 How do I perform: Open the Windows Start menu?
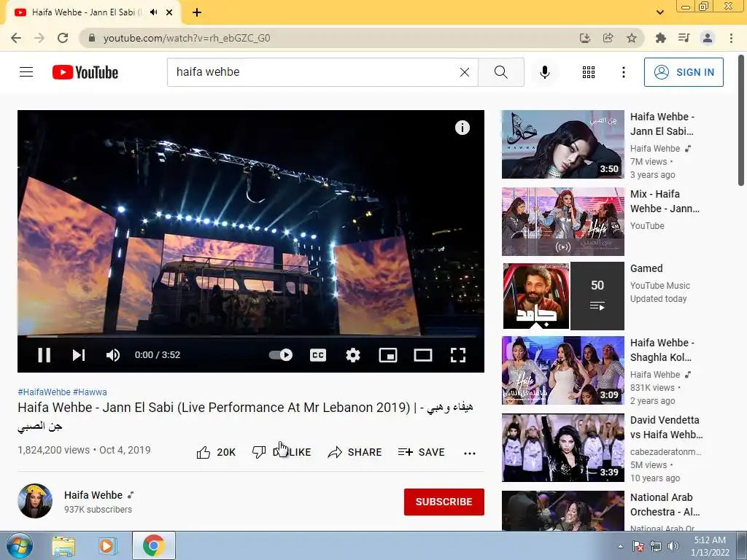pos(19,545)
